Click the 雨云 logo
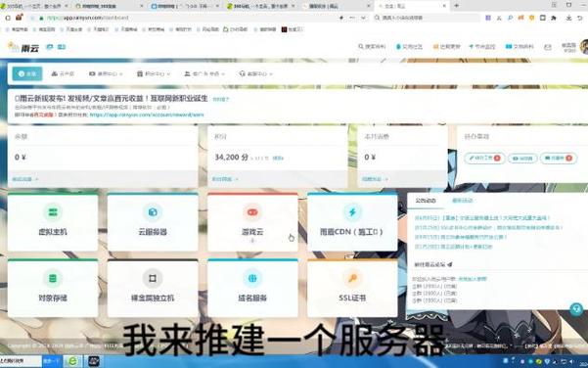 [x=23, y=47]
